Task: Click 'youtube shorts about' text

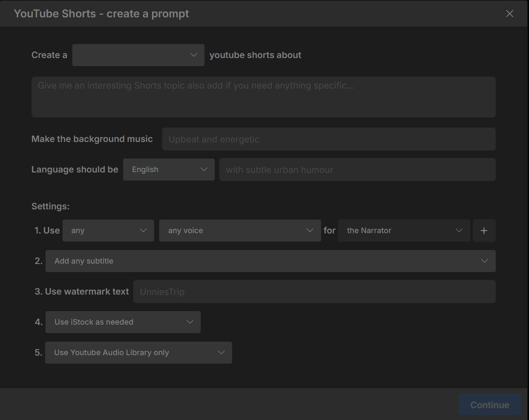Action: pyautogui.click(x=255, y=55)
